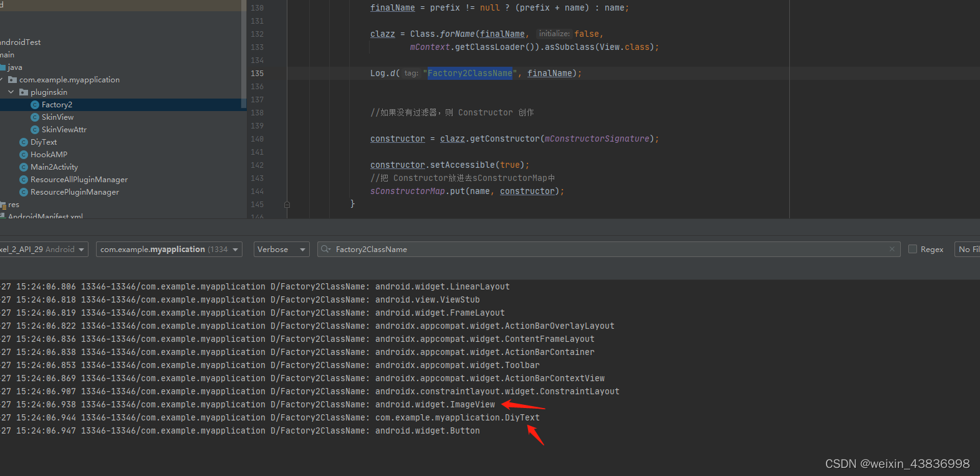Open ResourcePluginManager class
The height and width of the screenshot is (476, 980).
tap(75, 192)
